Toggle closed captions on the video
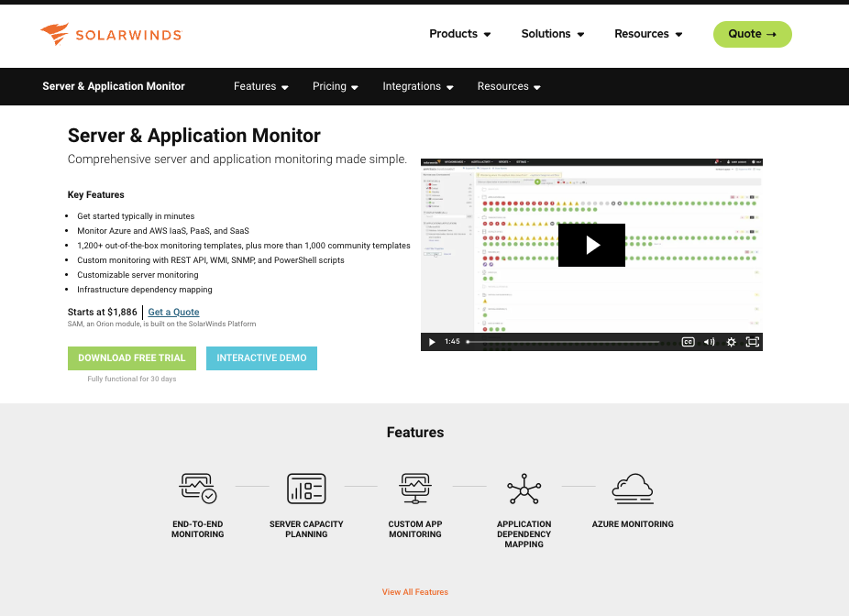The height and width of the screenshot is (616, 849). tap(688, 341)
